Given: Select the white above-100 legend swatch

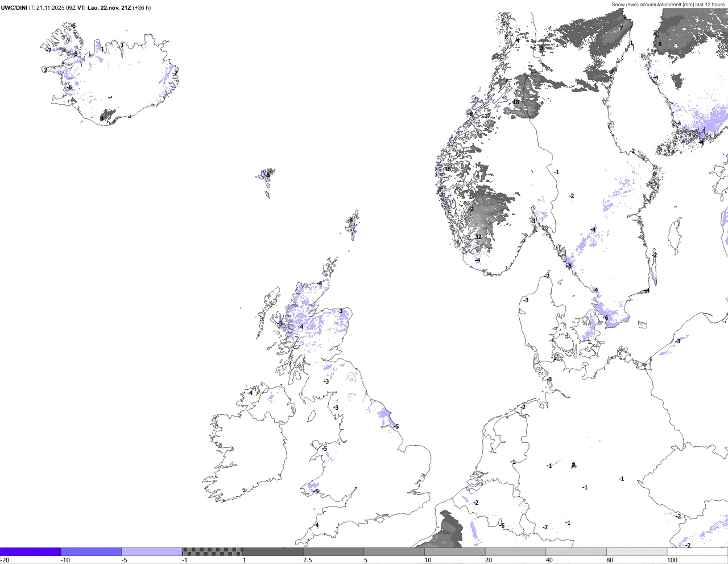Looking at the screenshot, I should (x=698, y=551).
